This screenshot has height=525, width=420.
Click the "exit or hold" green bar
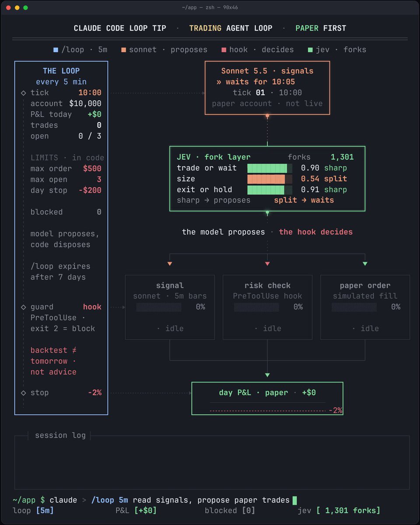269,189
